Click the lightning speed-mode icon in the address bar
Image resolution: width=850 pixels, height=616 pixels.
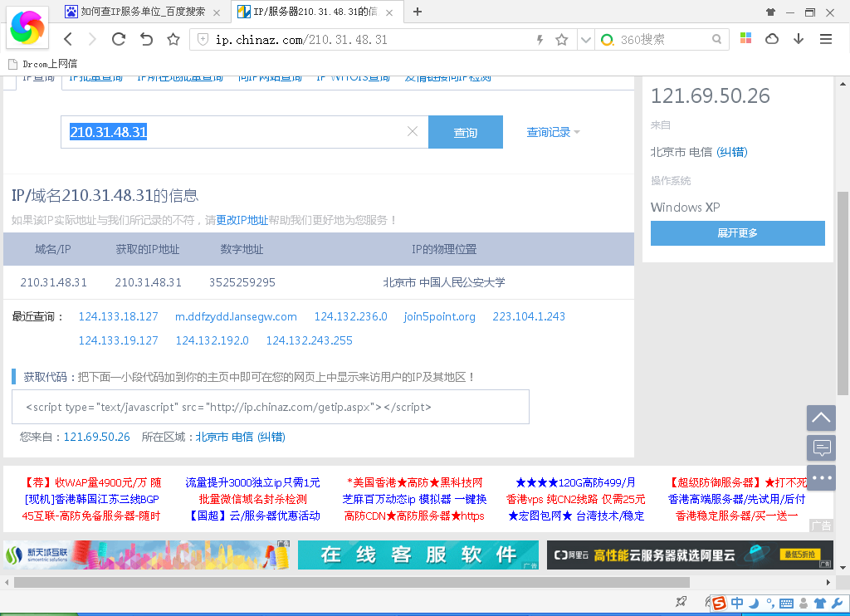point(540,39)
